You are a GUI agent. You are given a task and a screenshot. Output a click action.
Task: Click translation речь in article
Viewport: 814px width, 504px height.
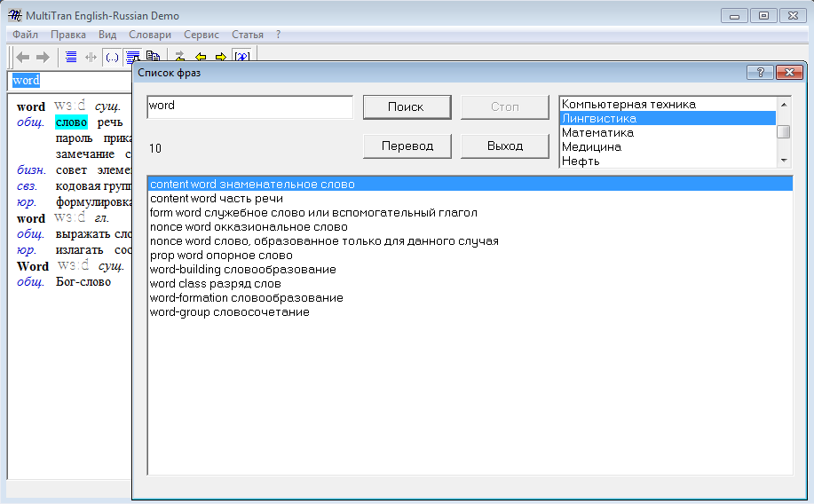tap(110, 122)
